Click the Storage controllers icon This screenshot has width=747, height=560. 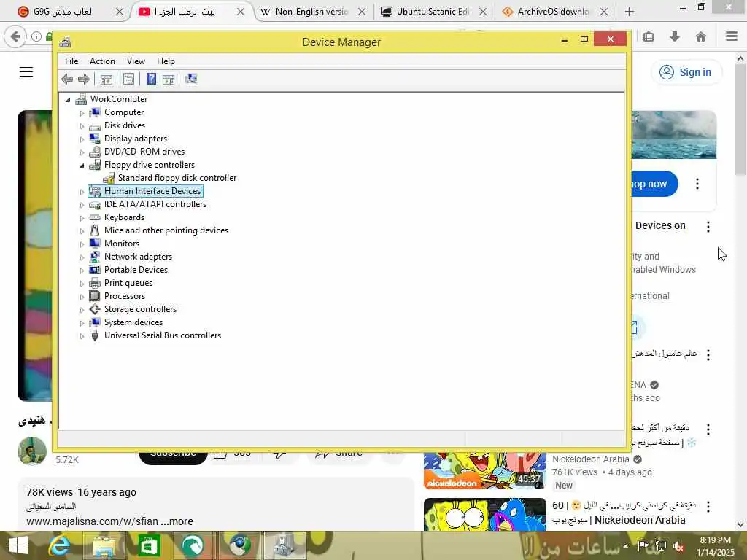95,309
